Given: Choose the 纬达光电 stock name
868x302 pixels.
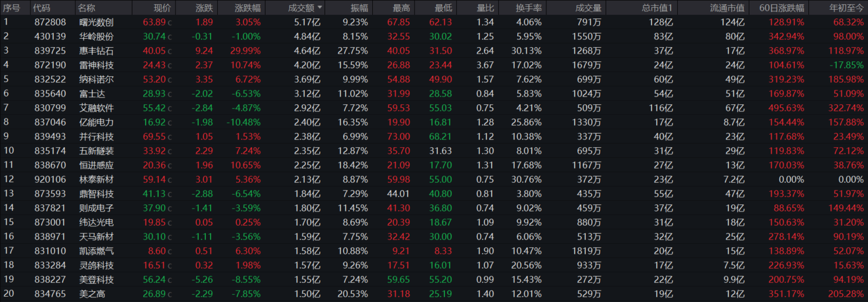Looking at the screenshot, I should pos(96,222).
